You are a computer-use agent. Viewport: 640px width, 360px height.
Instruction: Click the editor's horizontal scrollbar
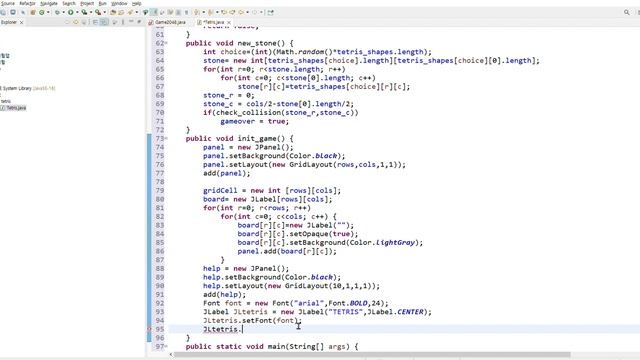tap(371, 354)
